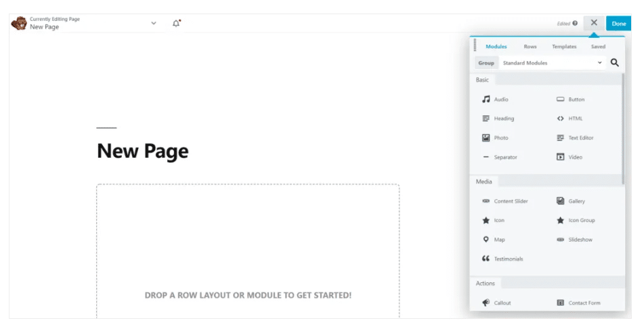Open the Templates tab

pos(564,47)
